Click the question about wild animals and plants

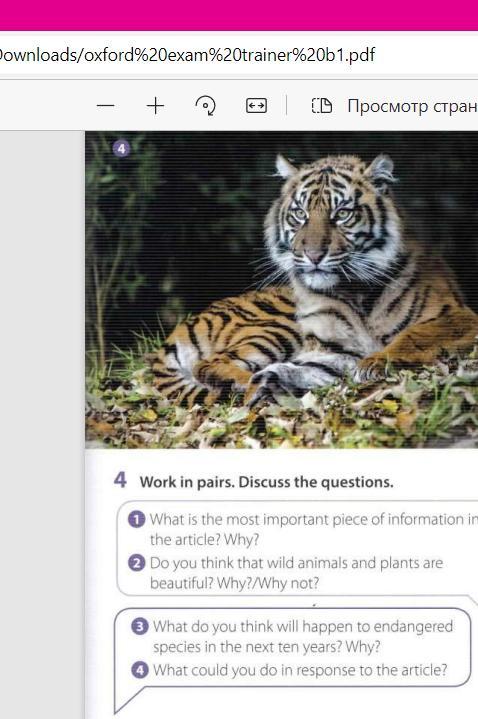click(296, 573)
